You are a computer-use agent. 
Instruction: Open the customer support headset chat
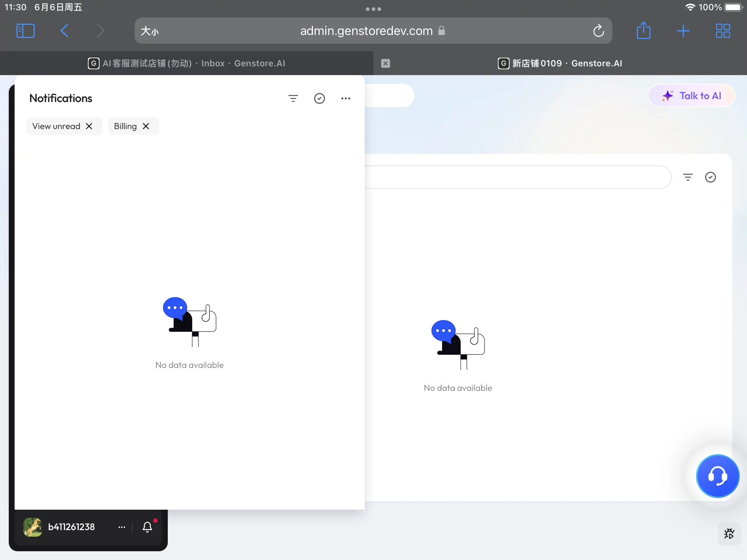coord(718,476)
